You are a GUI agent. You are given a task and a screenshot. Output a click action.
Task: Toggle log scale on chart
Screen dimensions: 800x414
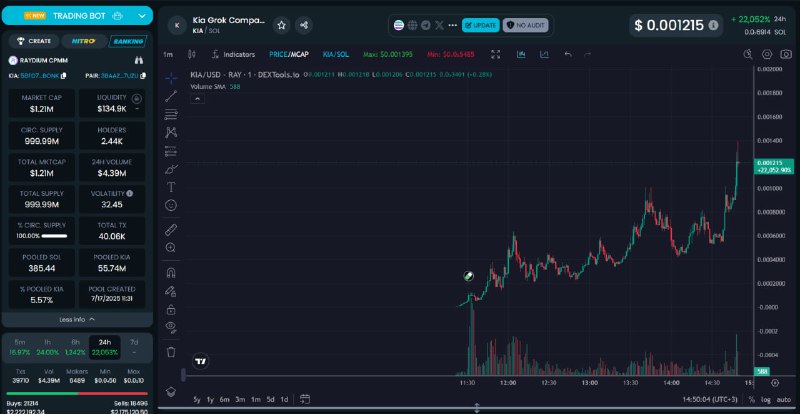pyautogui.click(x=766, y=399)
